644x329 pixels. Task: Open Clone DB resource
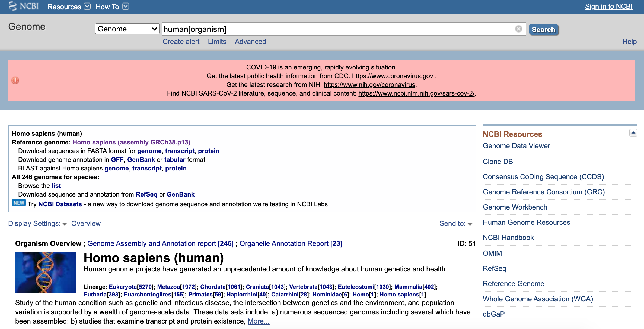pyautogui.click(x=498, y=162)
